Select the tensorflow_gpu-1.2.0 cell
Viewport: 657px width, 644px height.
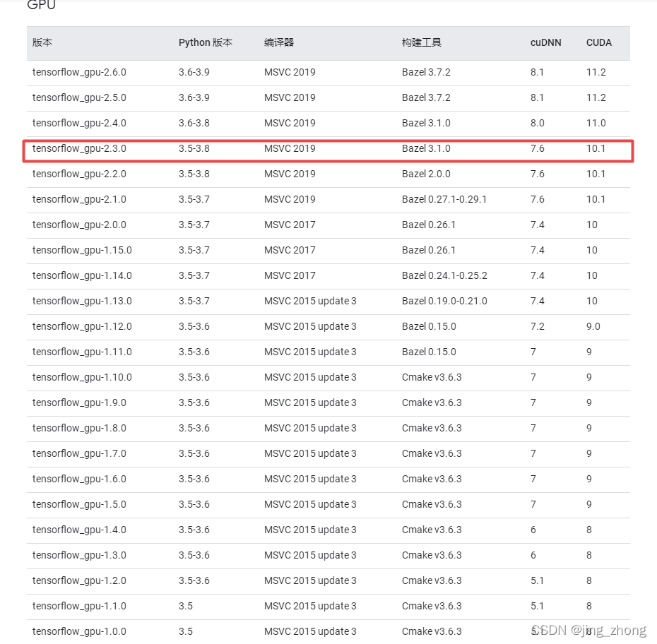click(x=79, y=580)
